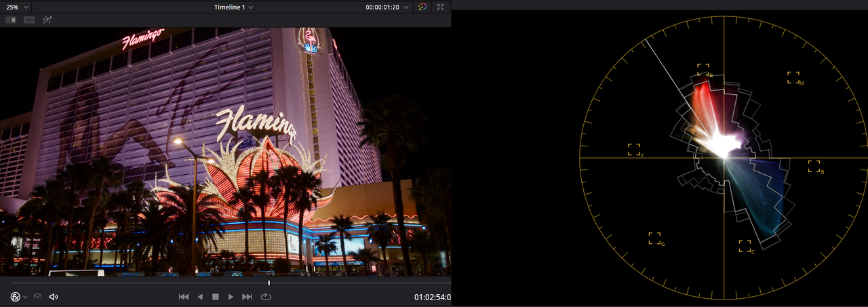Open the Timeline 1 name dropdown
The image size is (868, 307).
(233, 7)
